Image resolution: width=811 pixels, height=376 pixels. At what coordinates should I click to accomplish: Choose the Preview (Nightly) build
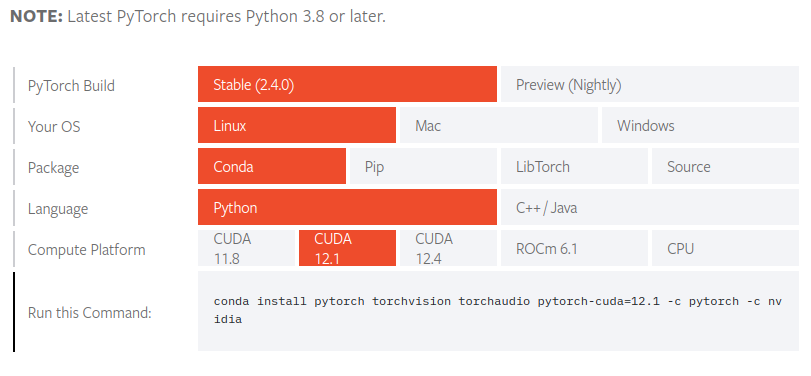pyautogui.click(x=650, y=84)
